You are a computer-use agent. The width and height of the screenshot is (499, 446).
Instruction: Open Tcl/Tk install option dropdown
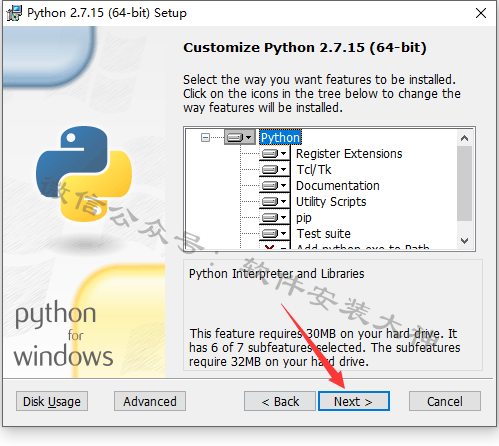point(274,169)
